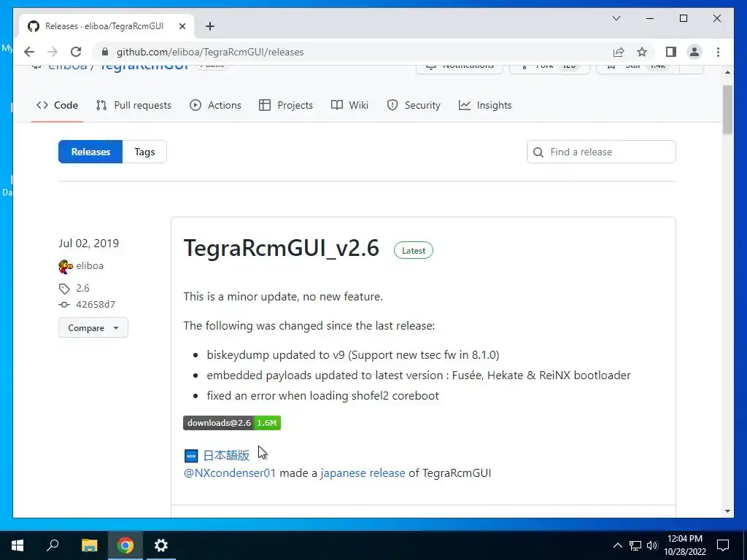The image size is (747, 560).
Task: Open the Actions tab
Action: [x=215, y=105]
